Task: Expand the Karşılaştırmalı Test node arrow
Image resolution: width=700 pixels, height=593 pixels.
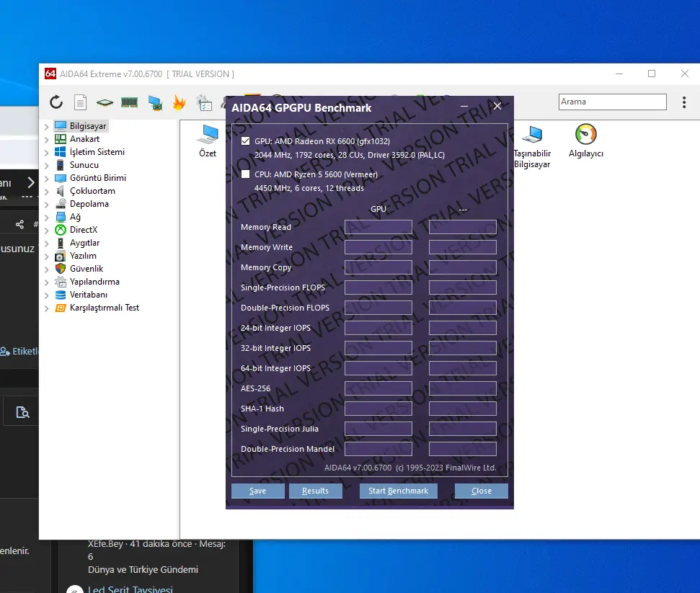Action: (46, 308)
